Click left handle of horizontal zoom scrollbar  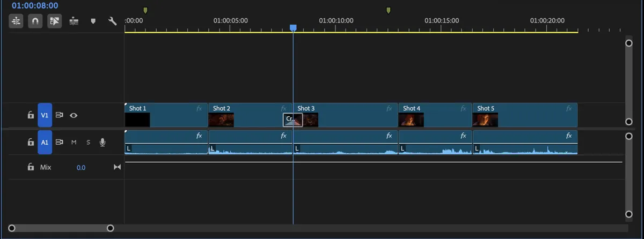pos(12,228)
